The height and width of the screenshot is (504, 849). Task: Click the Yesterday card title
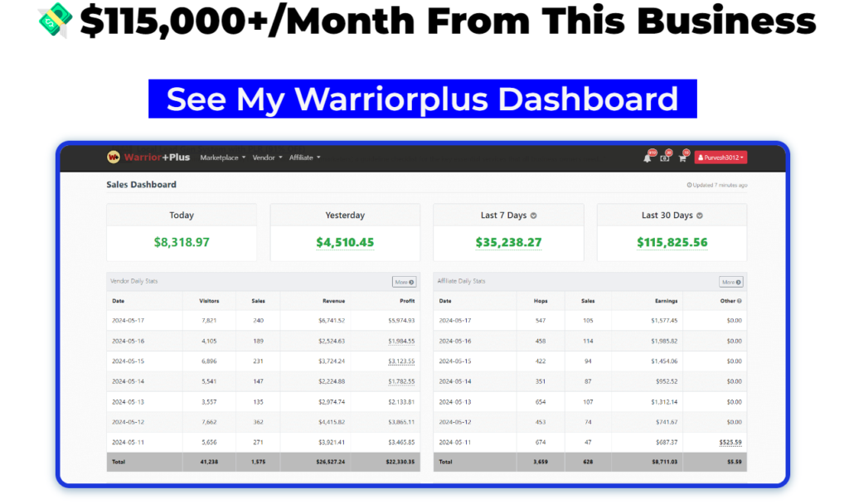(345, 216)
